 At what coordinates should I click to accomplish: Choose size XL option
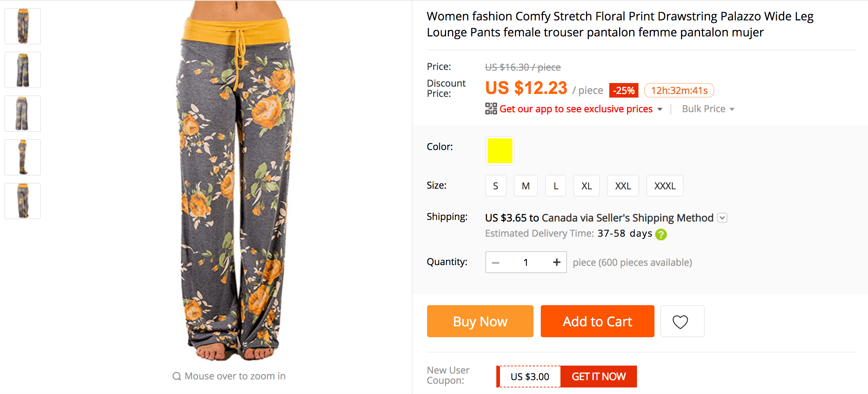click(x=586, y=186)
